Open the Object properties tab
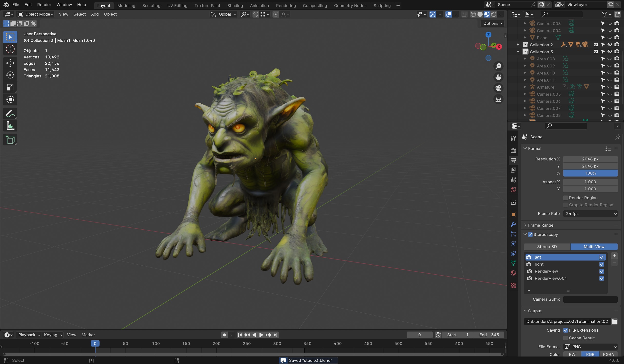 (513, 215)
